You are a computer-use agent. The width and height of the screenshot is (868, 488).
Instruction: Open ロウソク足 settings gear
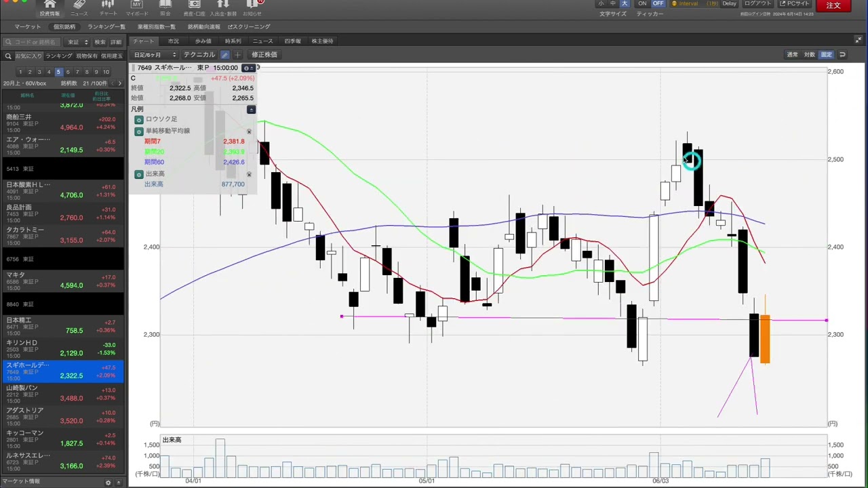139,119
